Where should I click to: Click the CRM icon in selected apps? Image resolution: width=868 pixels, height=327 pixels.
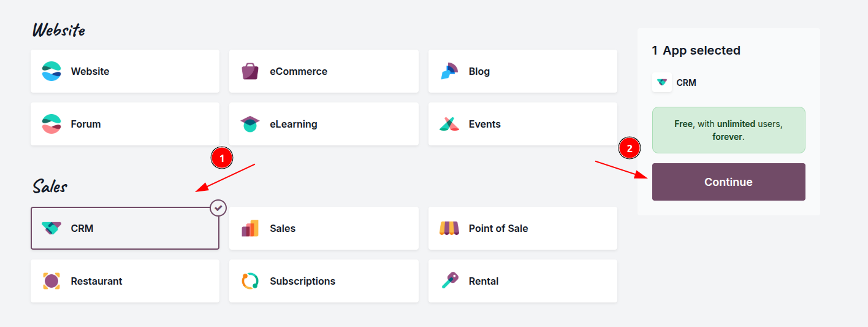tap(662, 82)
